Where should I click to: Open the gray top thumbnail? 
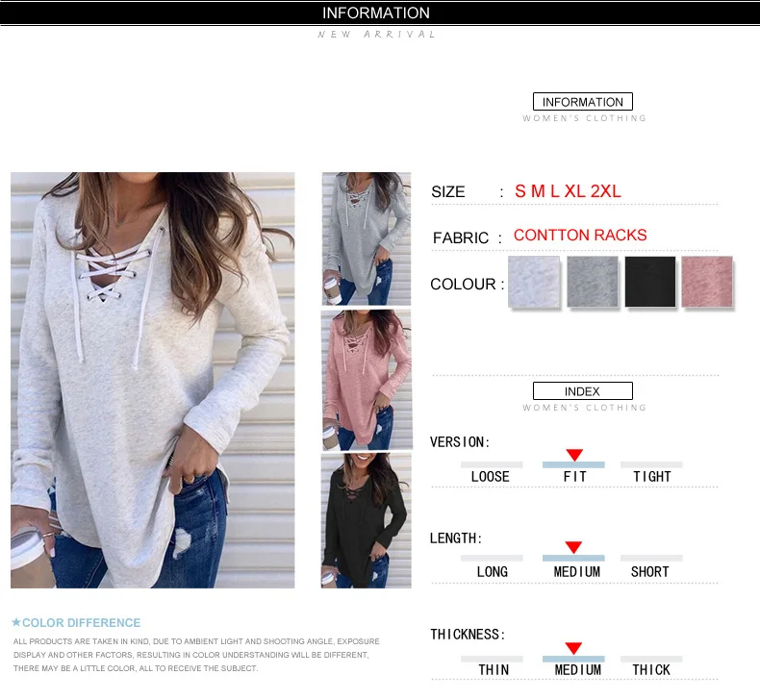tap(367, 238)
